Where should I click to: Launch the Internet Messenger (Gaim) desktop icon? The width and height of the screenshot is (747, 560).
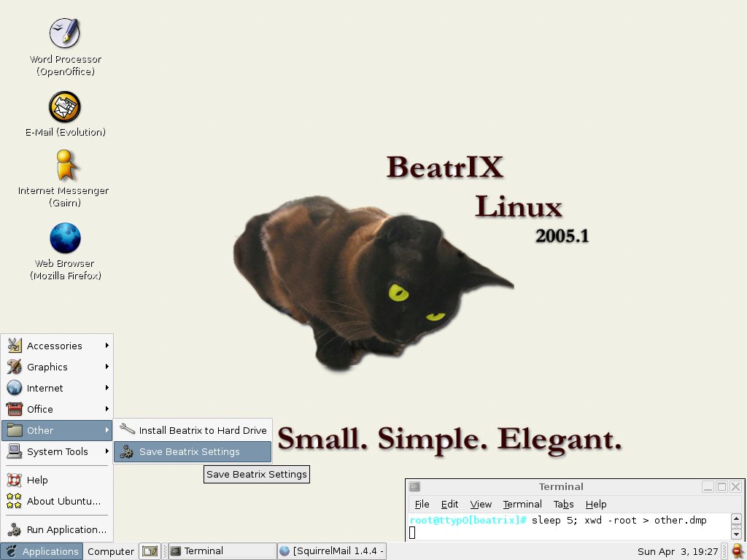[65, 165]
